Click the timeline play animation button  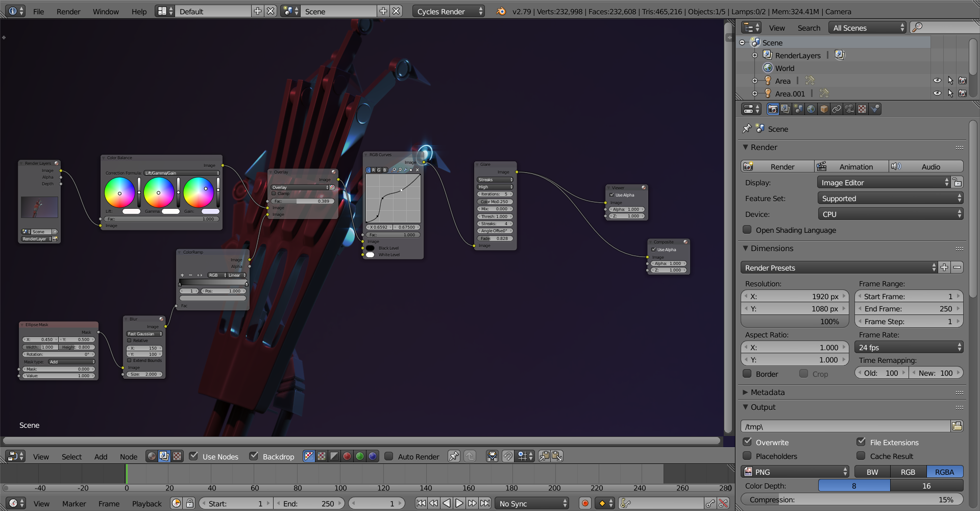[459, 503]
